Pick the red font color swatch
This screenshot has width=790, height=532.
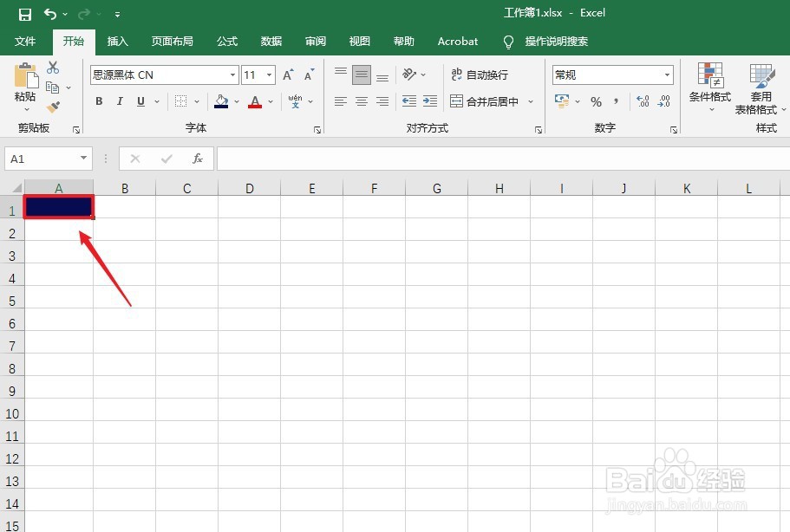point(255,106)
